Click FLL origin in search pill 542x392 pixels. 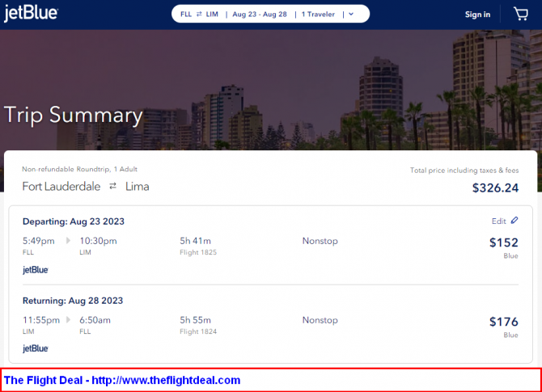coord(186,15)
